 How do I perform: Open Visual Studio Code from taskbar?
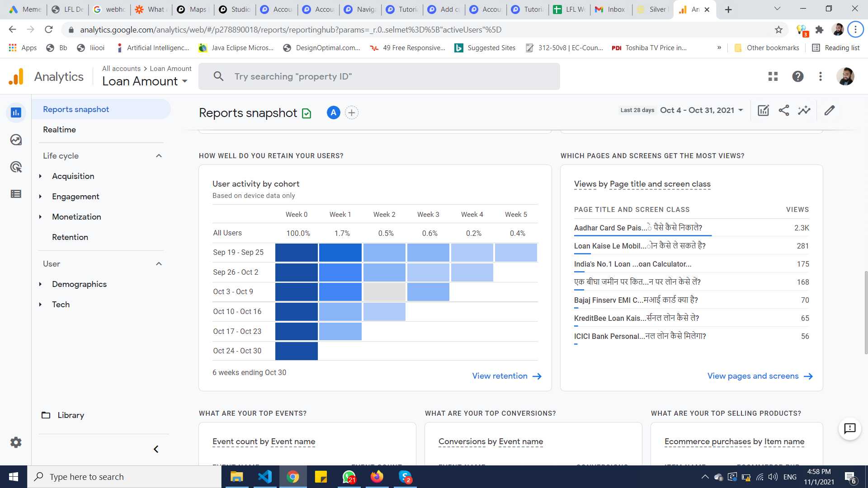coord(265,477)
